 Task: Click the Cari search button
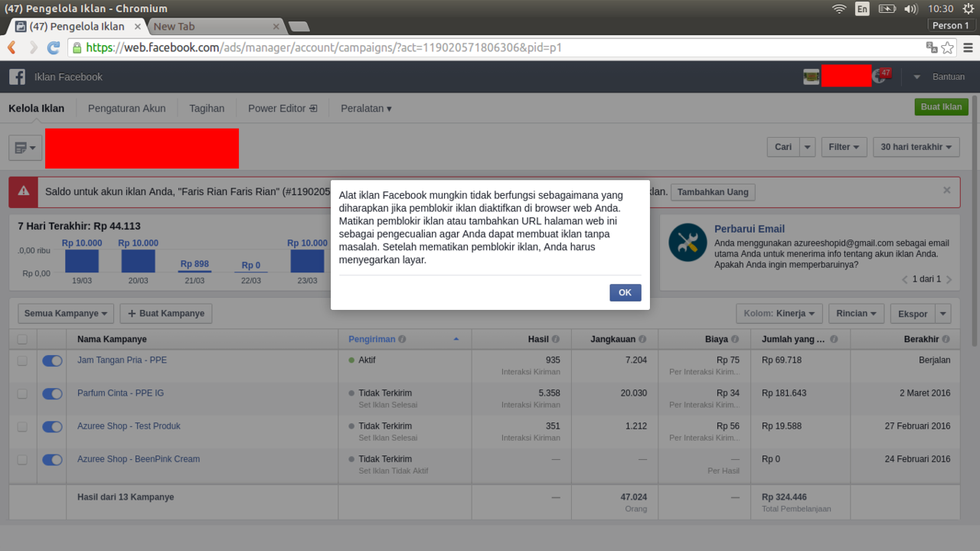coord(783,147)
